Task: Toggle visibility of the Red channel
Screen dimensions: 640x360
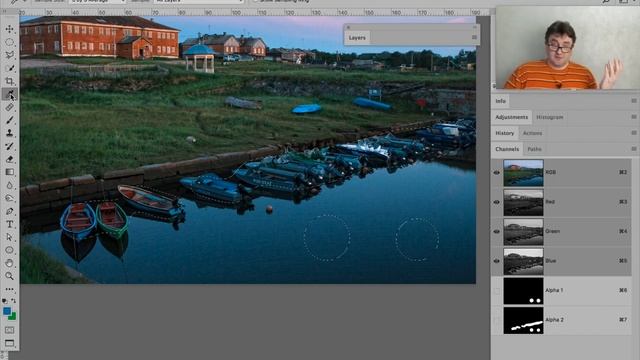Action: [497, 202]
